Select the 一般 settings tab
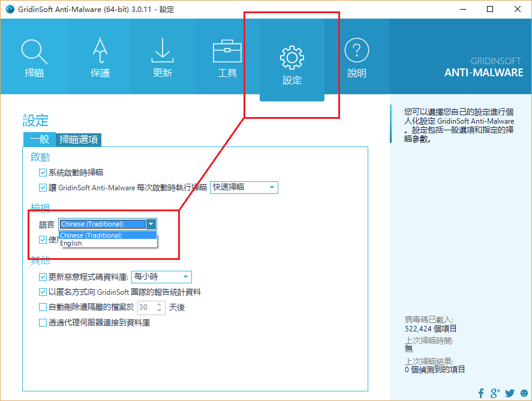The width and height of the screenshot is (532, 401). [40, 140]
